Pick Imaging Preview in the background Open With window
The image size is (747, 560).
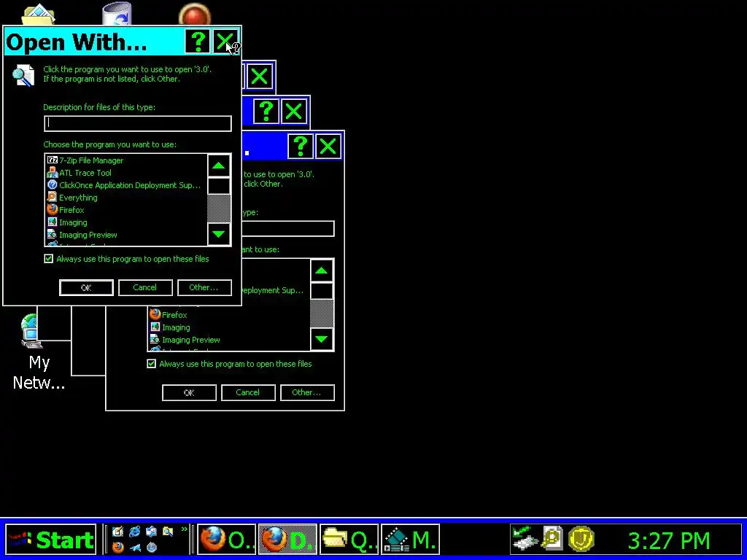185,340
